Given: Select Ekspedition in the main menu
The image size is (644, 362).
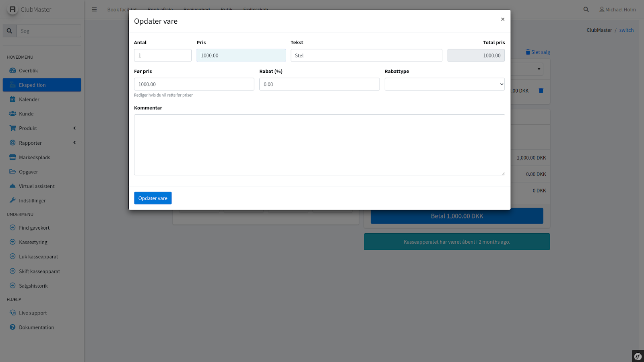Looking at the screenshot, I should pos(32,85).
